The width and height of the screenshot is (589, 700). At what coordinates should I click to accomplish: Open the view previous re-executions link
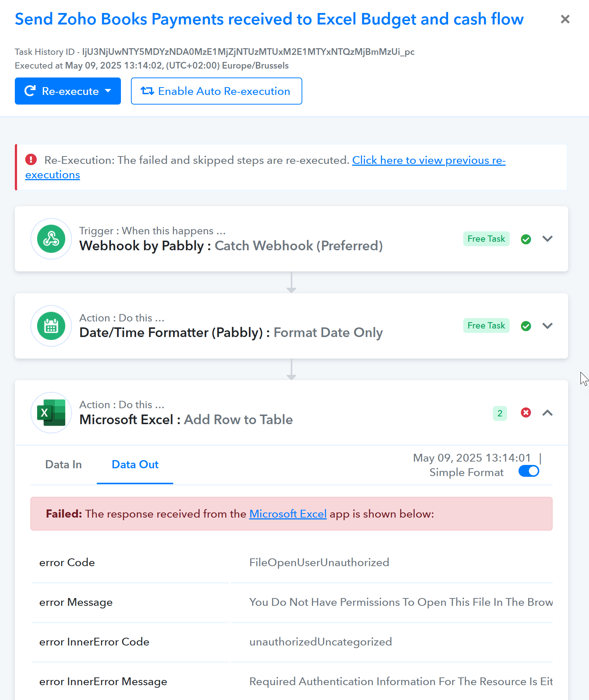click(x=265, y=167)
